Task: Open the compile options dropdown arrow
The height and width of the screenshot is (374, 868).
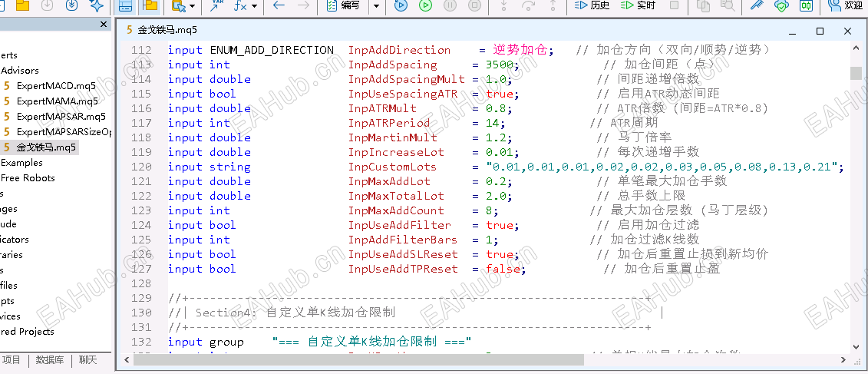Action: coord(376,6)
